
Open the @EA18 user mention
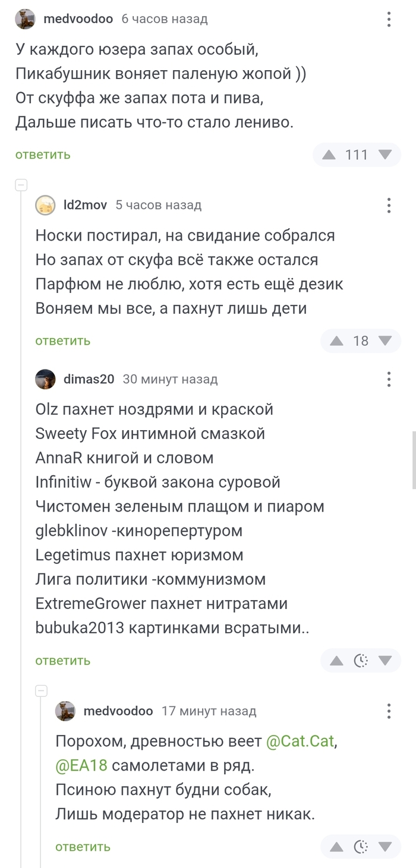coord(81,766)
